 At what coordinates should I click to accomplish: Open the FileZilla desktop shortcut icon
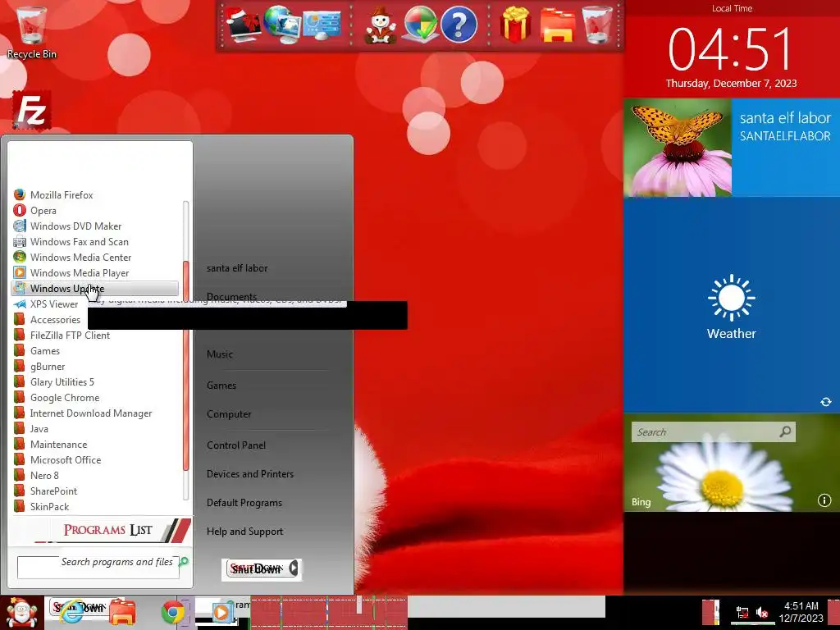32,110
